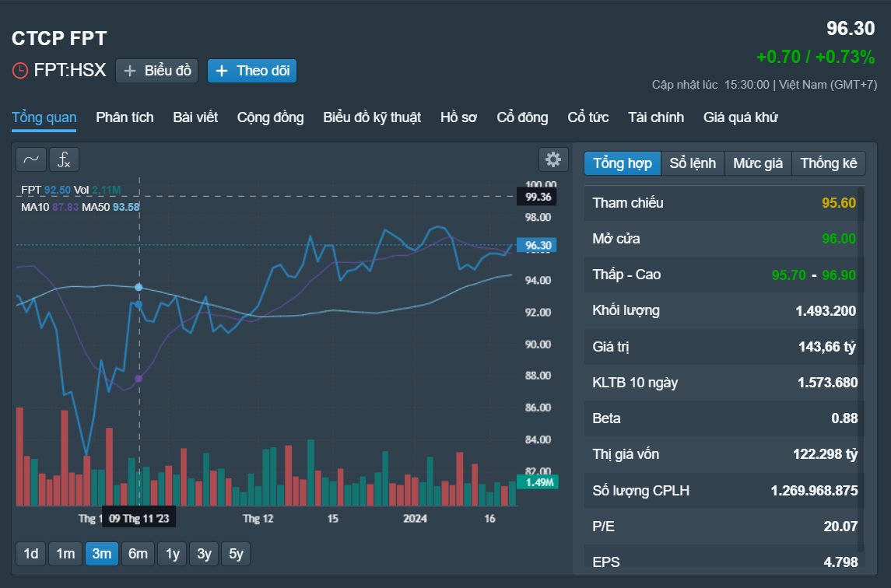Go to the Hồ sơ tab
Image resolution: width=891 pixels, height=588 pixels.
click(458, 117)
